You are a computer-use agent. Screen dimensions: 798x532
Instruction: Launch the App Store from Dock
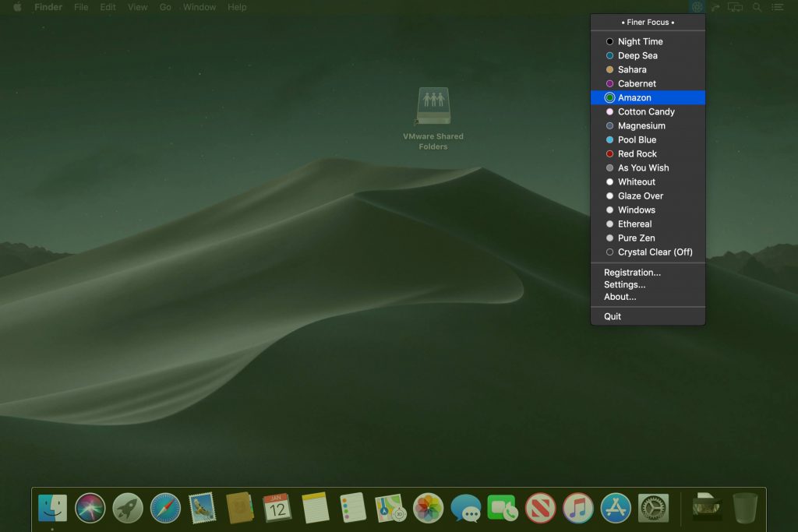point(616,508)
